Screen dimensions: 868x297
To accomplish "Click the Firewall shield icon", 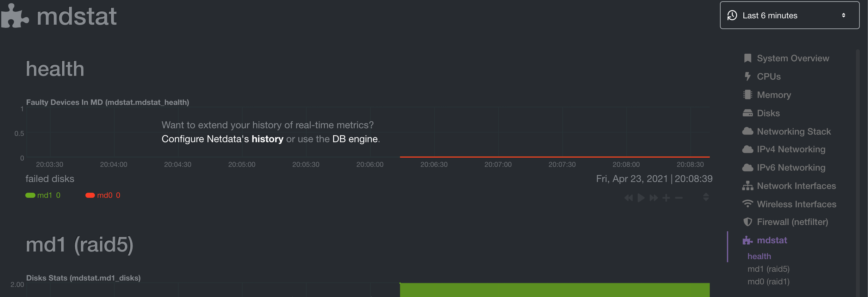I will [748, 222].
